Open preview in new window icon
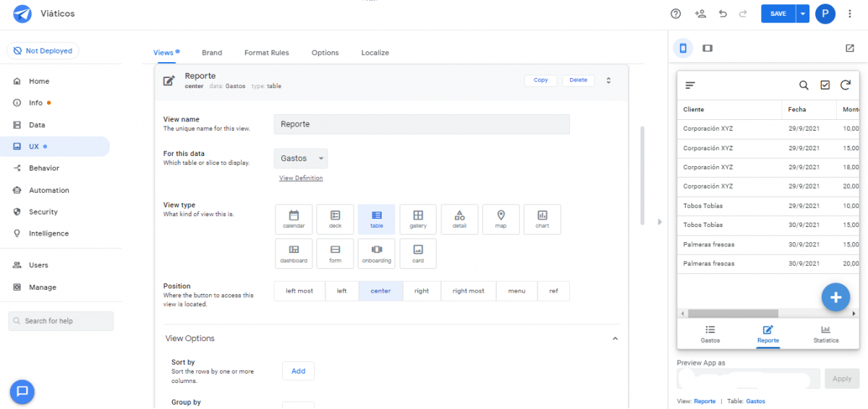 point(850,48)
